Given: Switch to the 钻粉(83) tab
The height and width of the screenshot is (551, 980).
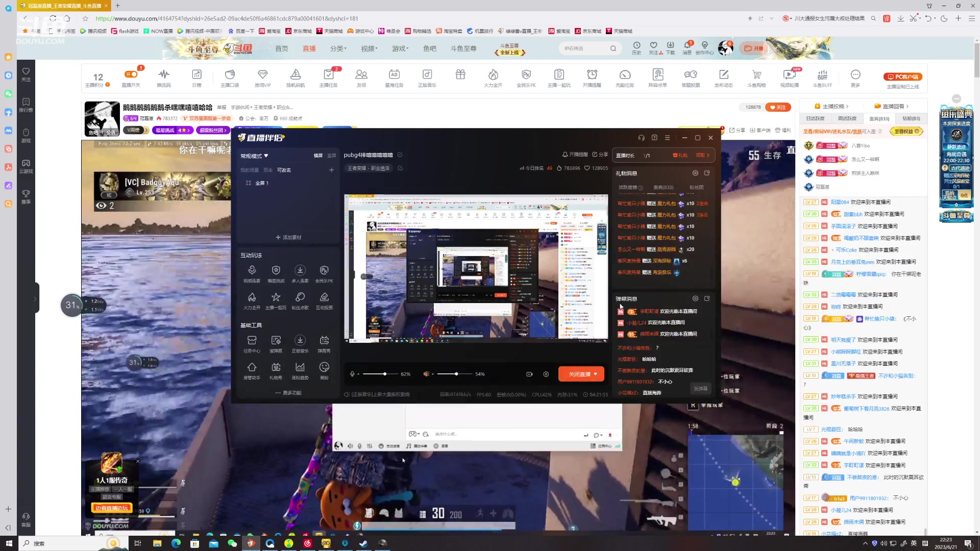Looking at the screenshot, I should tap(911, 118).
